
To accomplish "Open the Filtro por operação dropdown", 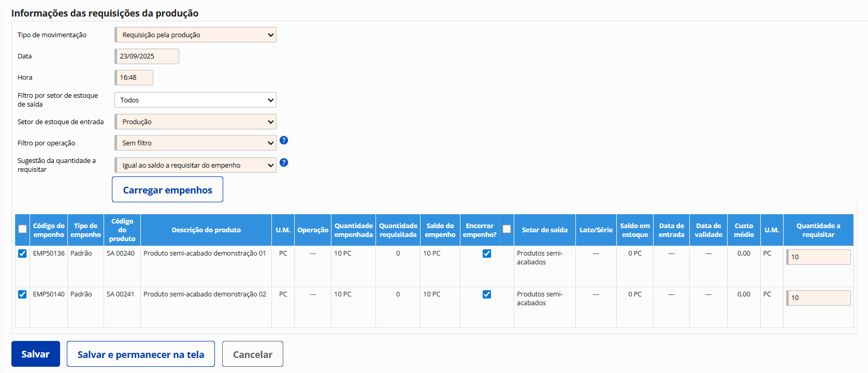I will (x=195, y=143).
